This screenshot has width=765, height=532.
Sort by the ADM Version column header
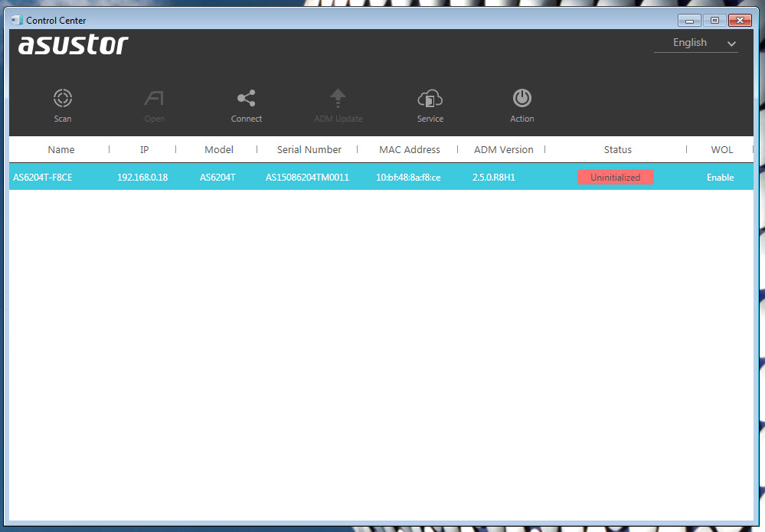pyautogui.click(x=504, y=150)
